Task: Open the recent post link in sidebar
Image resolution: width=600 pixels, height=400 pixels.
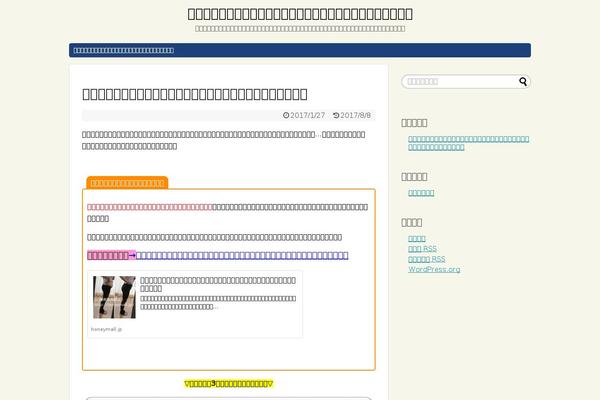Action: pos(468,143)
